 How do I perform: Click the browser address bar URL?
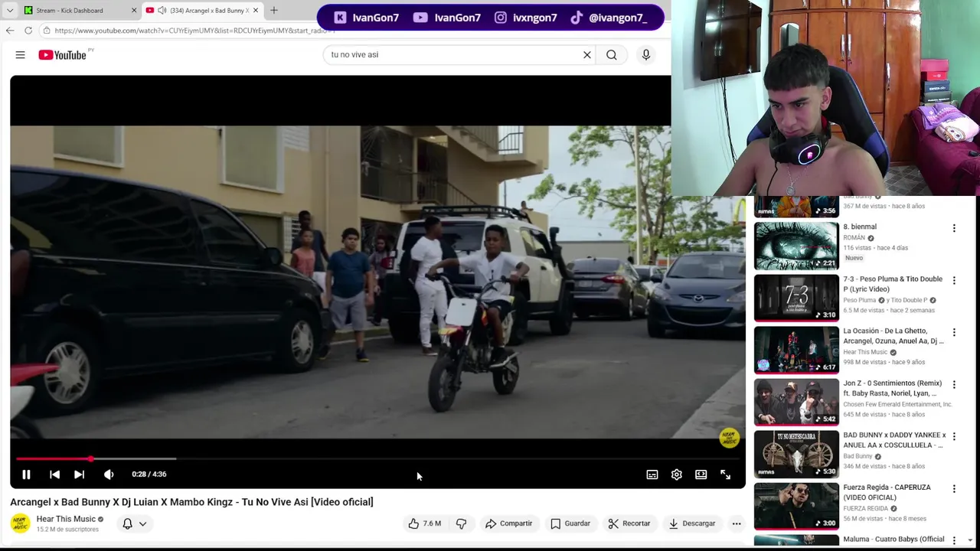click(x=195, y=31)
